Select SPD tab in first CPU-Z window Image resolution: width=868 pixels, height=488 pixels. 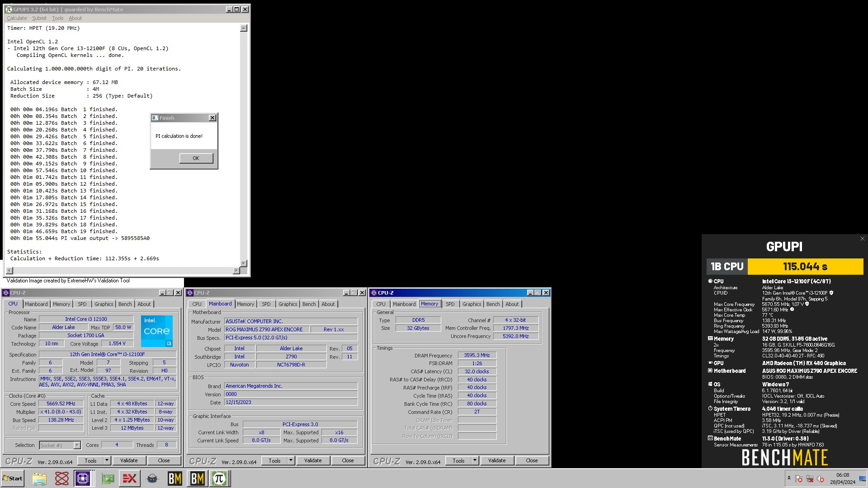pyautogui.click(x=82, y=304)
